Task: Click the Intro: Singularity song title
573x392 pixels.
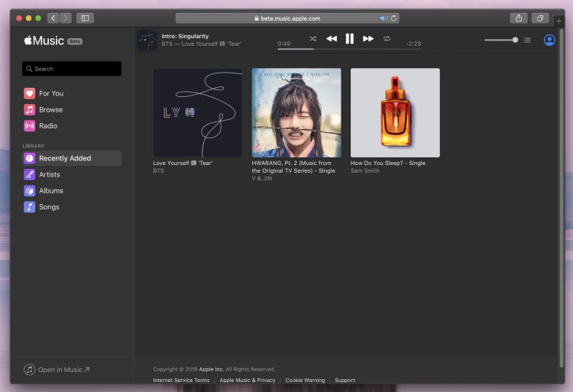Action: coord(185,36)
